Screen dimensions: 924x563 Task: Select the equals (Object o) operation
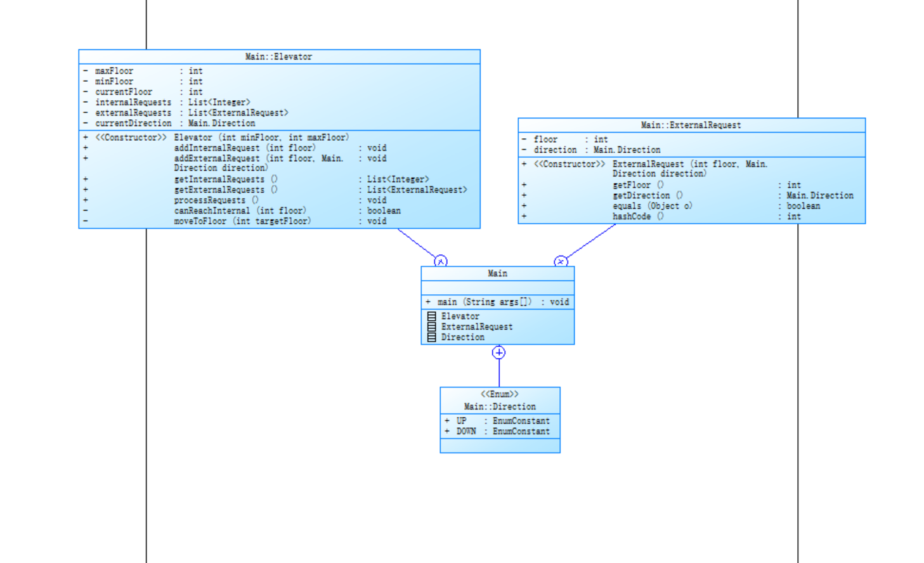pos(671,206)
